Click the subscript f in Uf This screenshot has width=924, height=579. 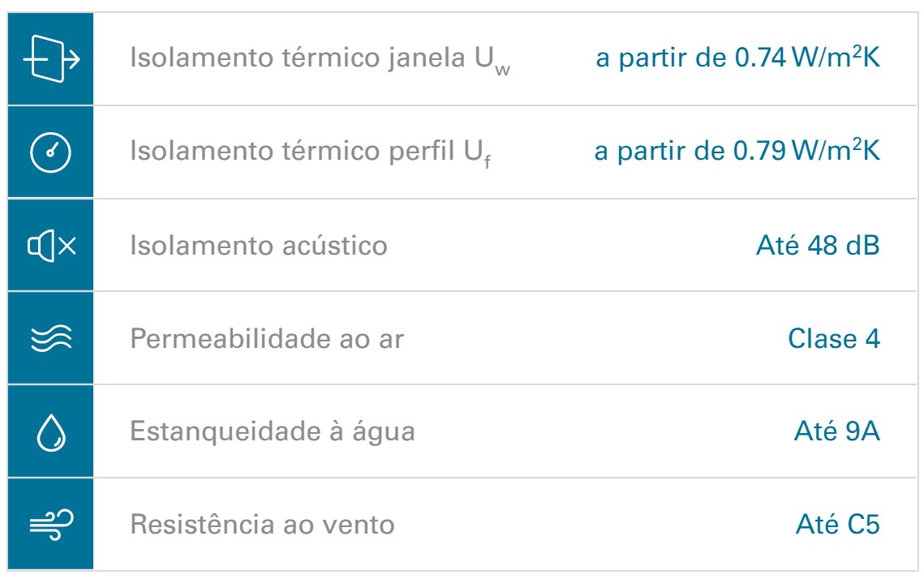point(488,161)
